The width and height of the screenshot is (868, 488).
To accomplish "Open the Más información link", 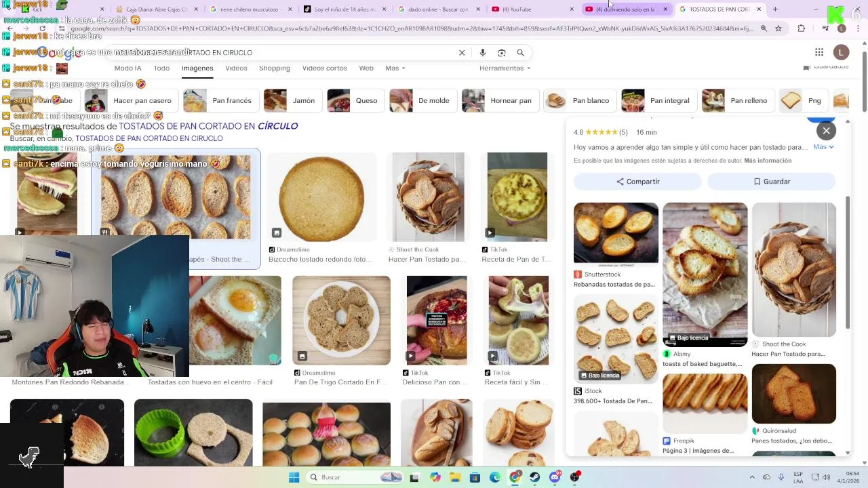I will (768, 161).
